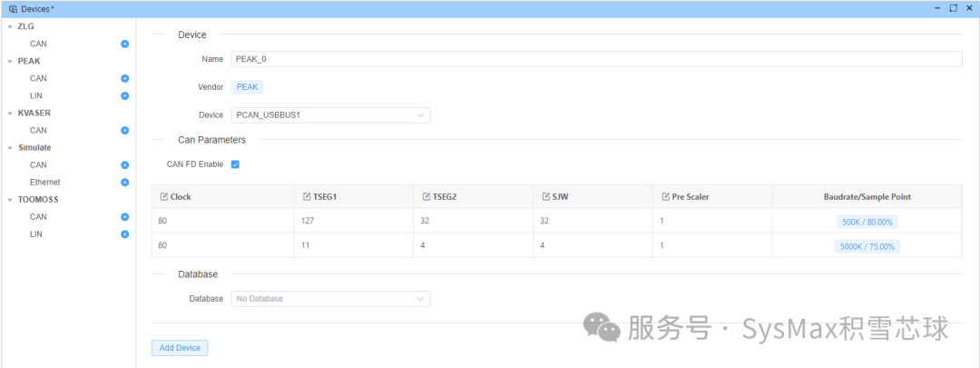Click the Name input field
The width and height of the screenshot is (980, 368).
(x=596, y=59)
